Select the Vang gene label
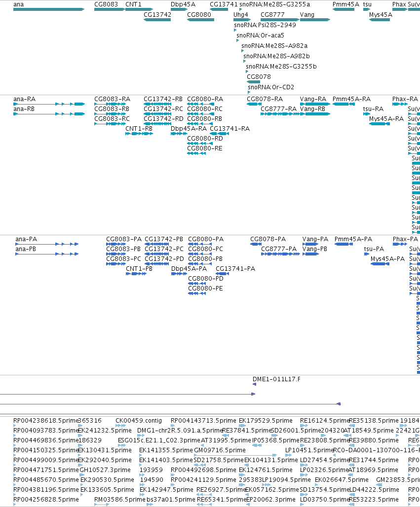 (x=307, y=15)
